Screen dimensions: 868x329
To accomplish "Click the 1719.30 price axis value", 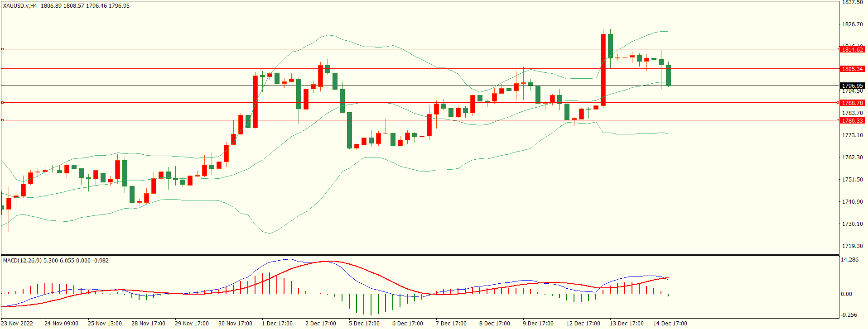I will (852, 246).
